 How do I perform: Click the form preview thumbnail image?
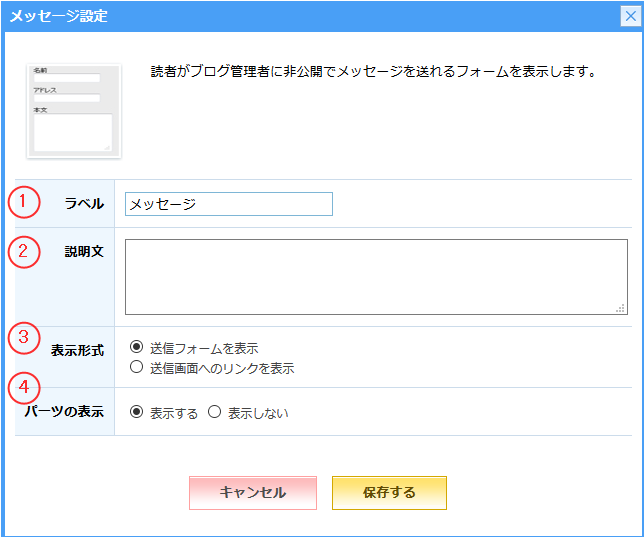tap(73, 111)
